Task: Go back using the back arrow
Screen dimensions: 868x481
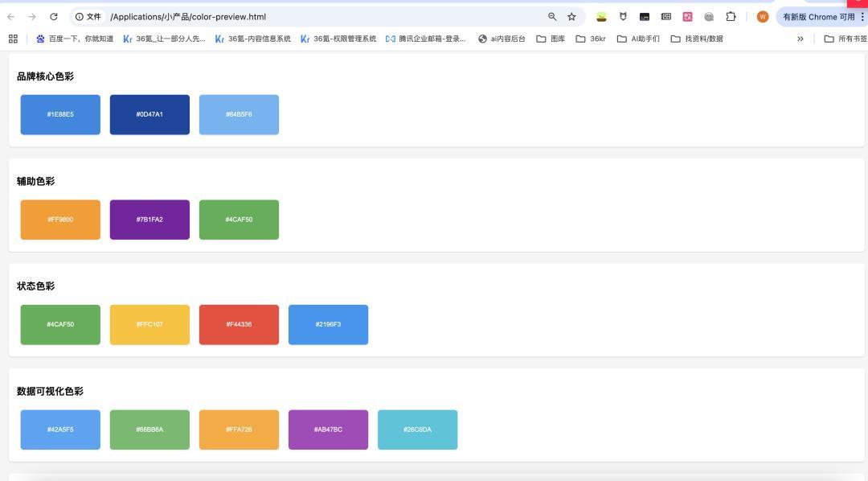Action: [x=11, y=17]
